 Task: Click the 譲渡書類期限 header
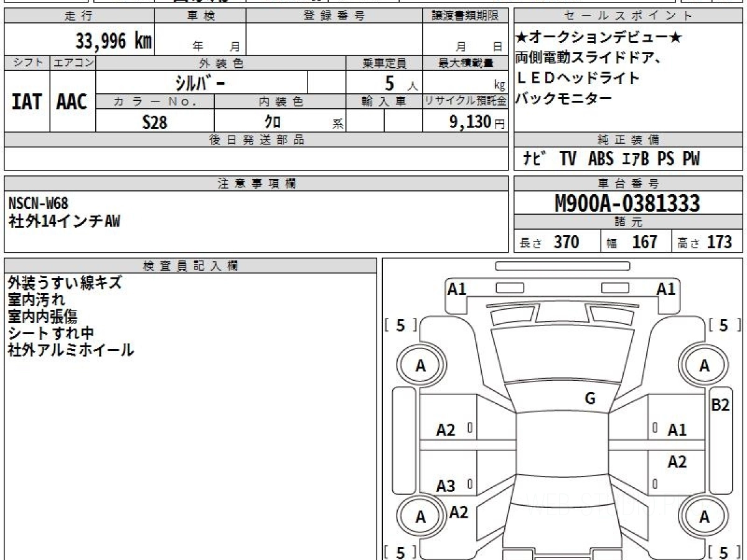(465, 16)
